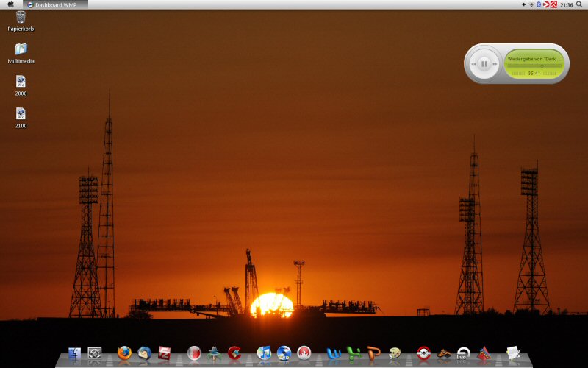The image size is (588, 368).
Task: Open the Papierkorb trash icon
Action: 21,18
